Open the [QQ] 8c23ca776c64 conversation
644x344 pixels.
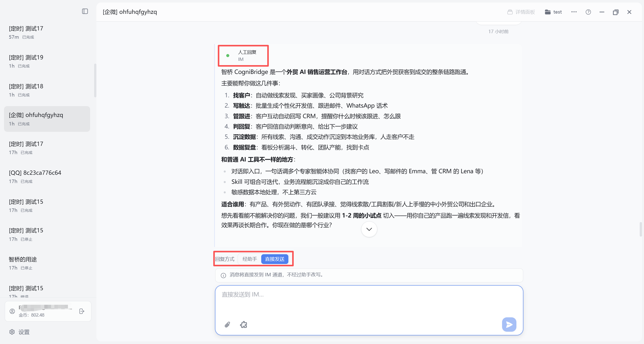click(47, 177)
